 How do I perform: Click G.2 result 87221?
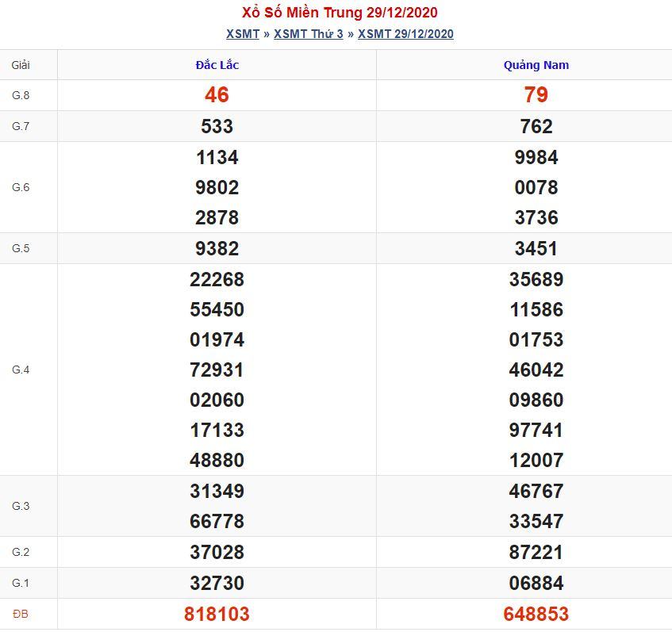pyautogui.click(x=536, y=552)
